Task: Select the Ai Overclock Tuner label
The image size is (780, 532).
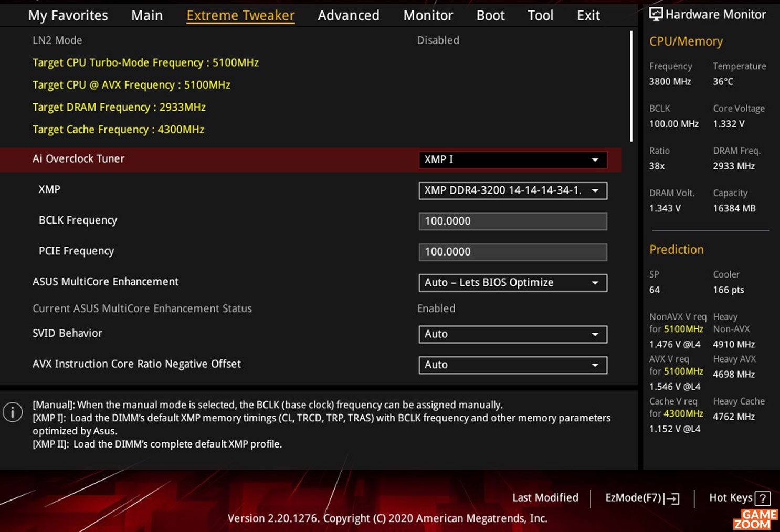Action: point(78,158)
